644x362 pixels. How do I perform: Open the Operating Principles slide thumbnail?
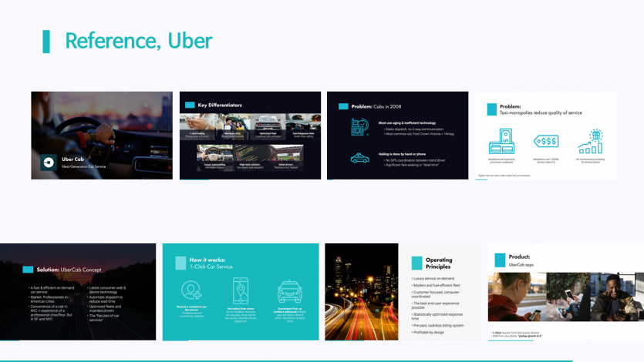403,292
